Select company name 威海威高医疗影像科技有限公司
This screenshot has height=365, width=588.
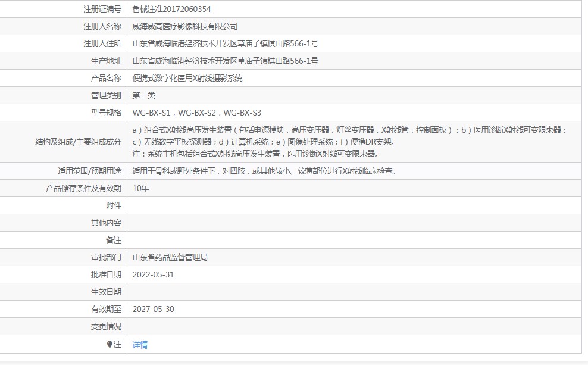tap(185, 26)
